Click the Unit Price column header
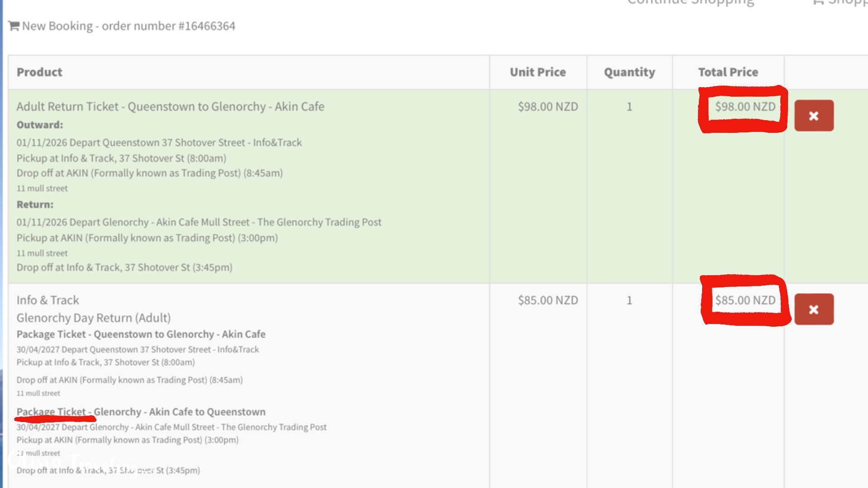The width and height of the screenshot is (868, 488). pyautogui.click(x=538, y=72)
